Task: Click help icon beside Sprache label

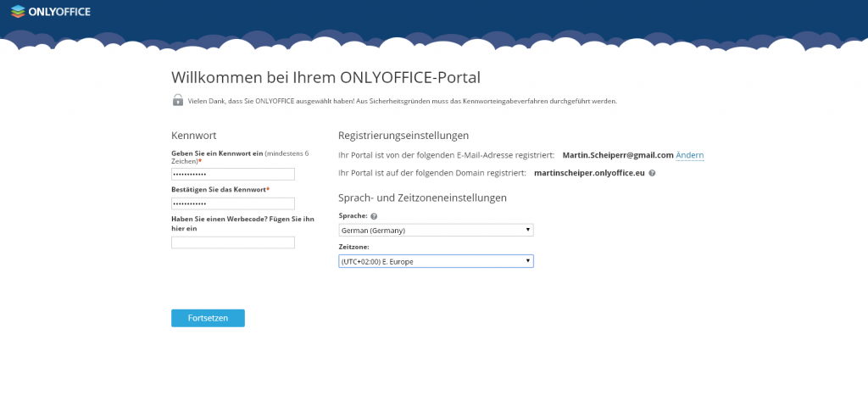Action: [x=374, y=217]
